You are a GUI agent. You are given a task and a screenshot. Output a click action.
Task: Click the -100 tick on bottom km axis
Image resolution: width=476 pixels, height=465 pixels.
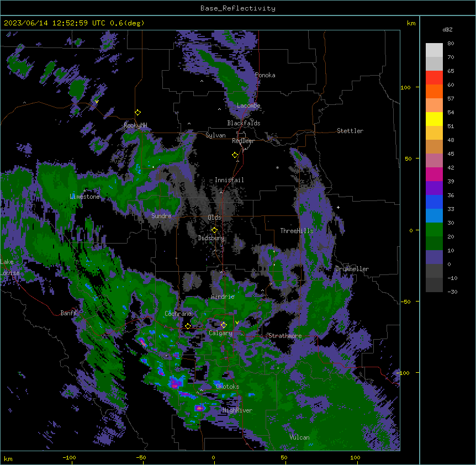tap(69, 457)
